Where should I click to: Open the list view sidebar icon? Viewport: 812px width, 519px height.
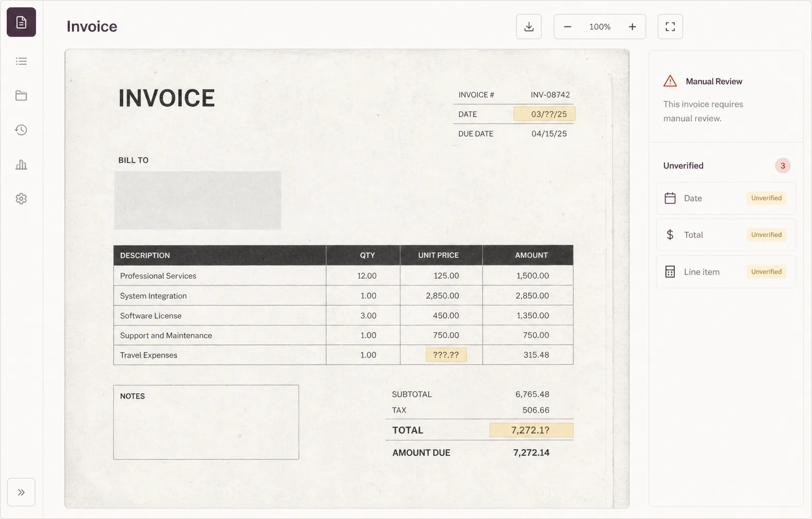tap(21, 61)
